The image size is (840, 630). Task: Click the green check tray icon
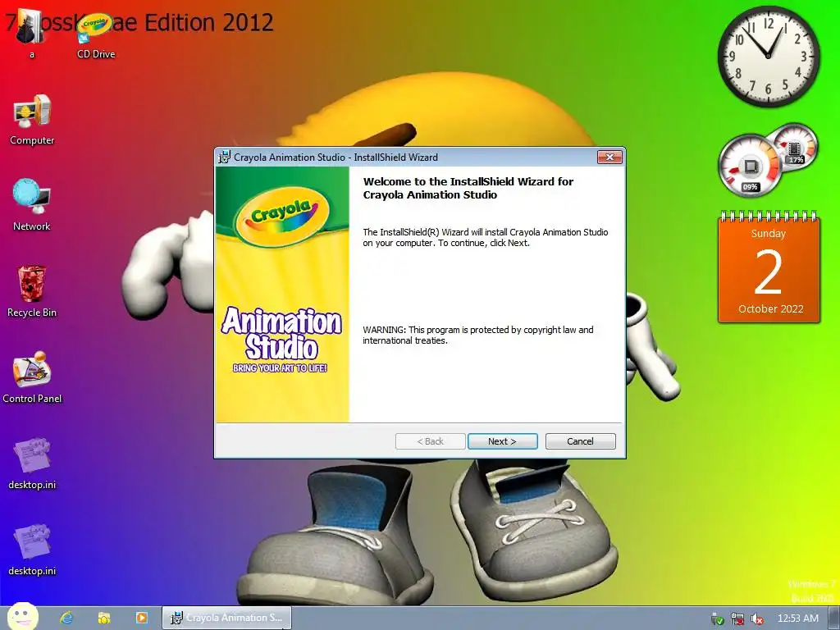(x=717, y=619)
